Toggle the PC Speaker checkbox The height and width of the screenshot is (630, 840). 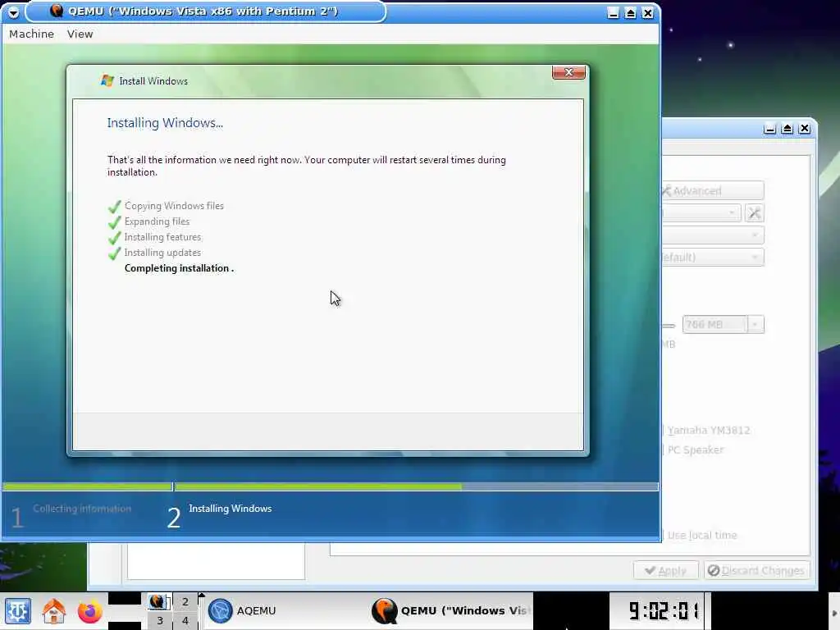(x=693, y=450)
